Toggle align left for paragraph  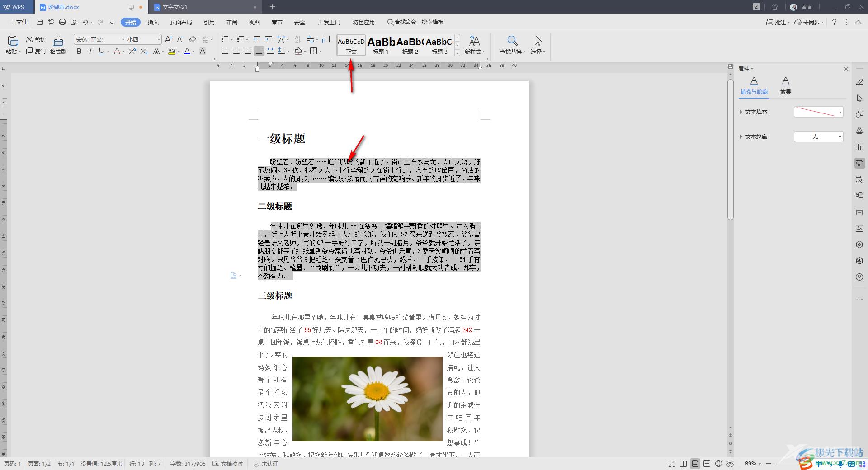(x=225, y=51)
